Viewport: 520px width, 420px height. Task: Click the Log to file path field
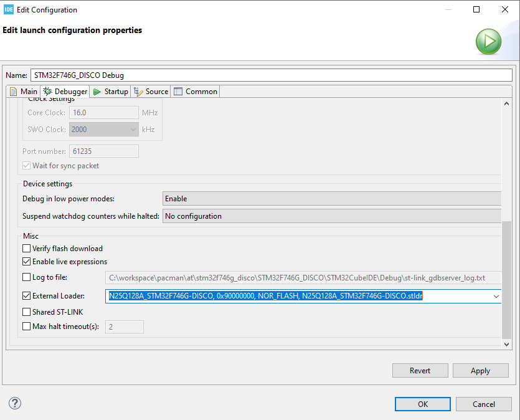303,278
